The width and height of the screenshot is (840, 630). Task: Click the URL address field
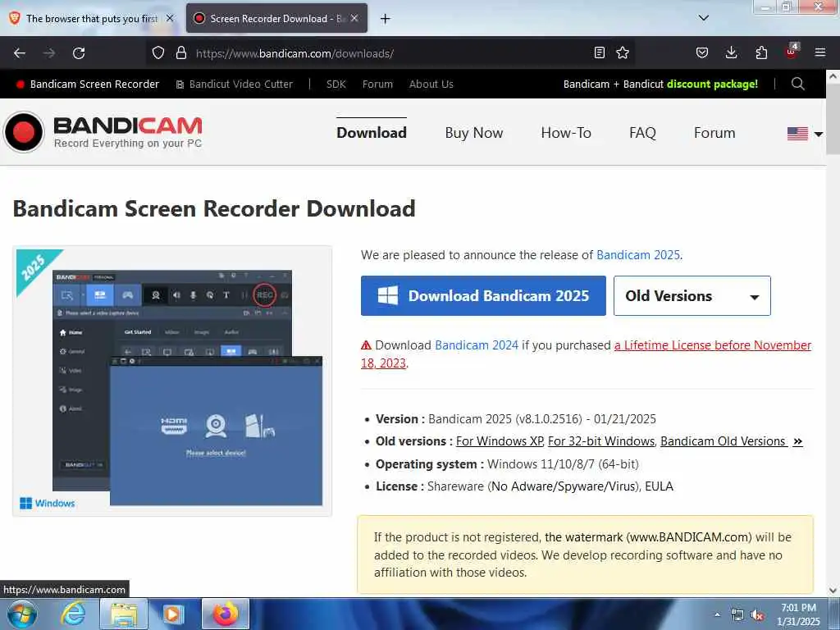391,53
